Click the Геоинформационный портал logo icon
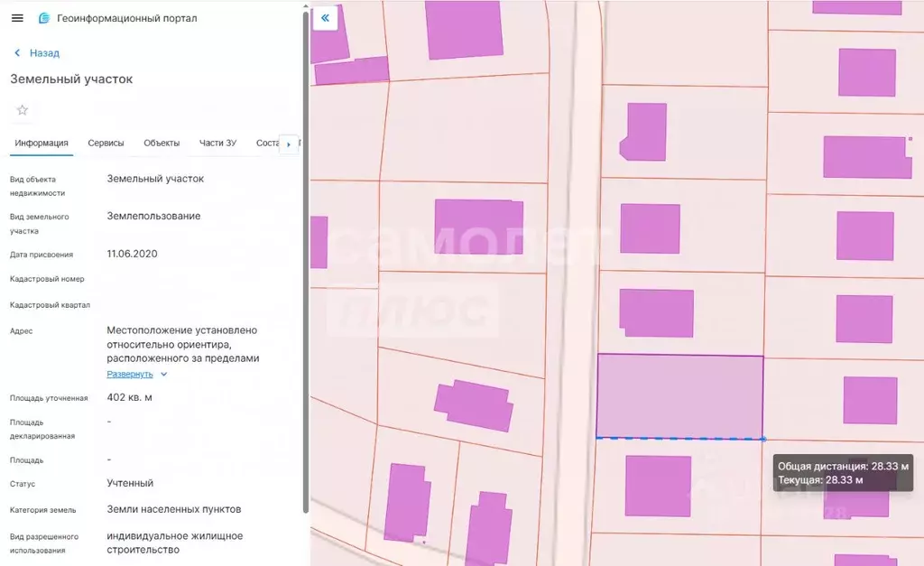This screenshot has height=566, width=924. [x=43, y=18]
